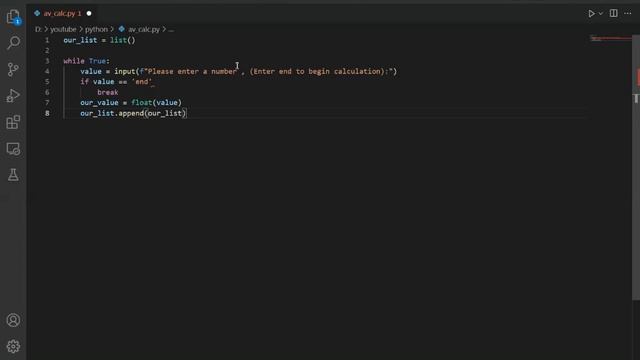Click line number 3 in gutter
Viewport: 640px width, 360px height.
pyautogui.click(x=47, y=61)
